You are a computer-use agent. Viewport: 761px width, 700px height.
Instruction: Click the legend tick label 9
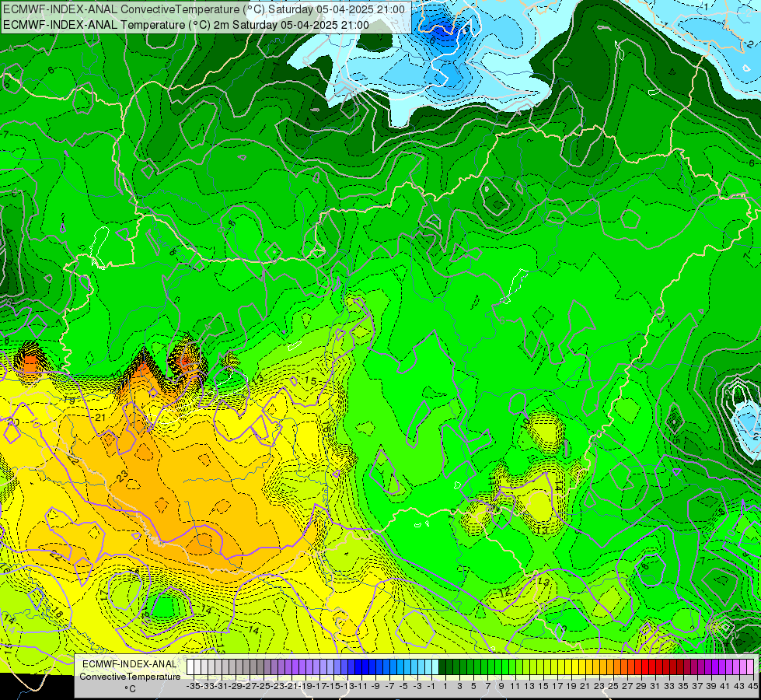pyautogui.click(x=501, y=686)
